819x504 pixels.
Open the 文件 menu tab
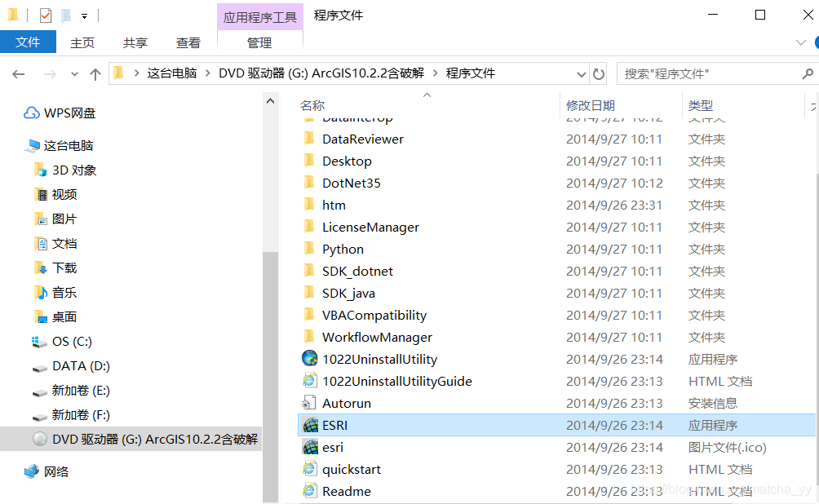[x=28, y=42]
